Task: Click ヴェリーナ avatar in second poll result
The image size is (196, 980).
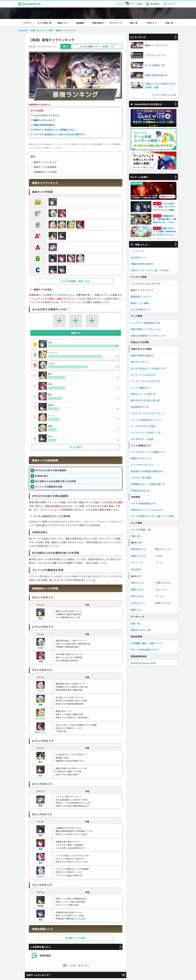Action: tap(43, 355)
